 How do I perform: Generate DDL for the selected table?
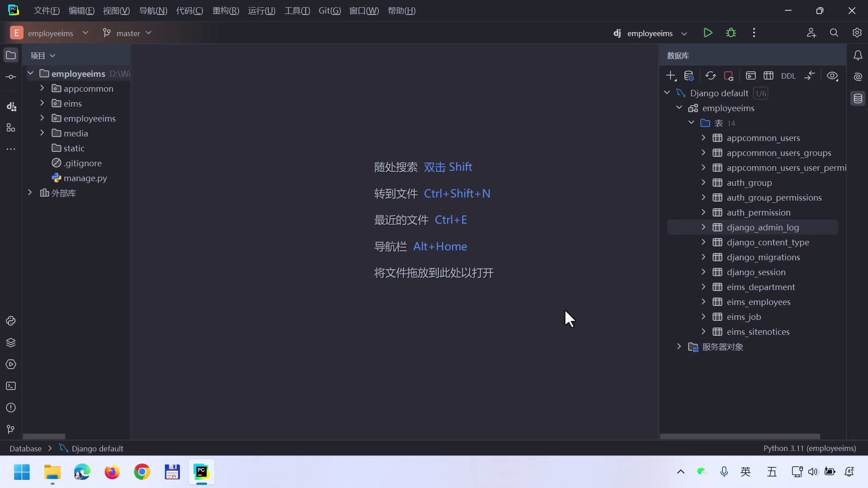(788, 75)
